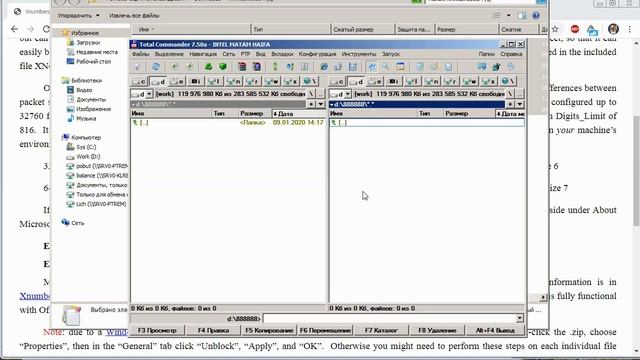Viewport: 640px width, 360px height.
Task: Select the [..] row in left panel
Action: coord(228,122)
